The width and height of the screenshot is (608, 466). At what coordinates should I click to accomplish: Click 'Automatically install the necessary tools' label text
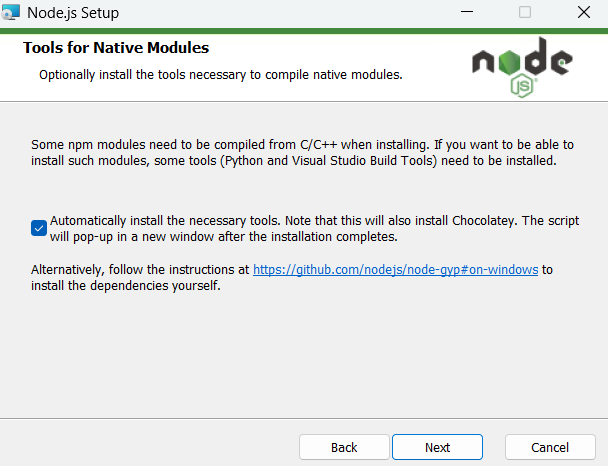pyautogui.click(x=314, y=228)
